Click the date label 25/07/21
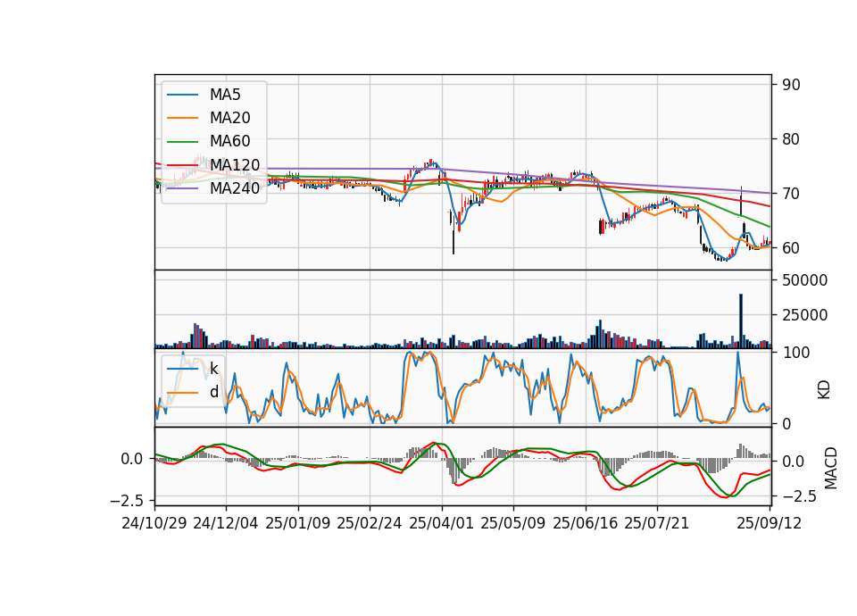The height and width of the screenshot is (616, 857). click(x=656, y=523)
